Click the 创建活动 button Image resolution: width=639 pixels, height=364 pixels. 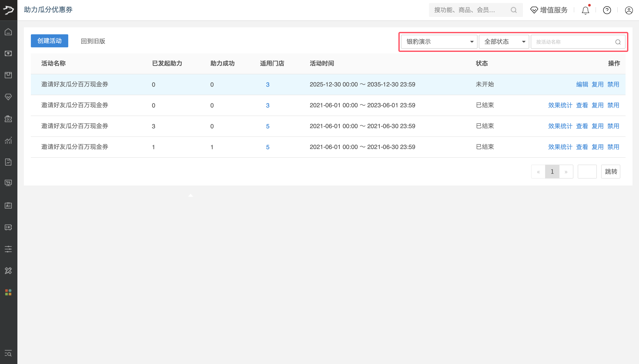[x=49, y=41]
